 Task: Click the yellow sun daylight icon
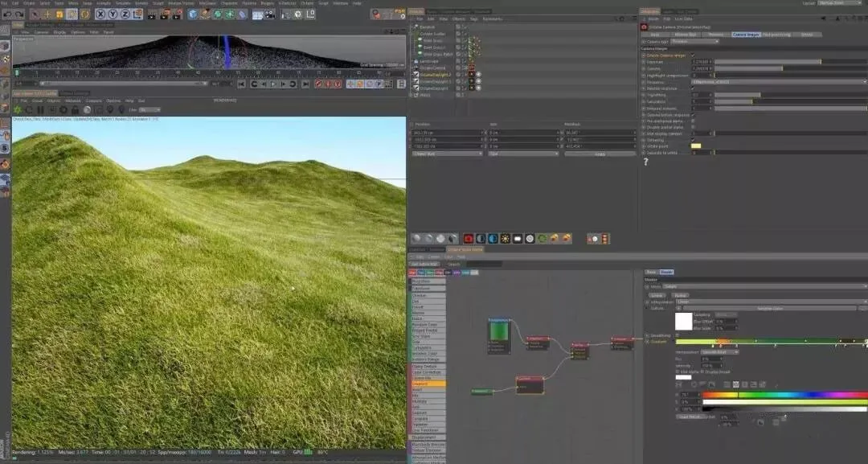[505, 239]
